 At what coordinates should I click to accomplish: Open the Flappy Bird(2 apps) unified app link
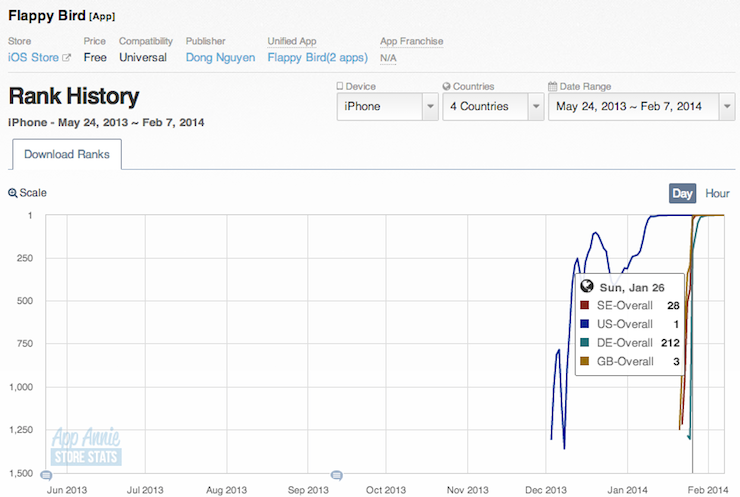[318, 58]
